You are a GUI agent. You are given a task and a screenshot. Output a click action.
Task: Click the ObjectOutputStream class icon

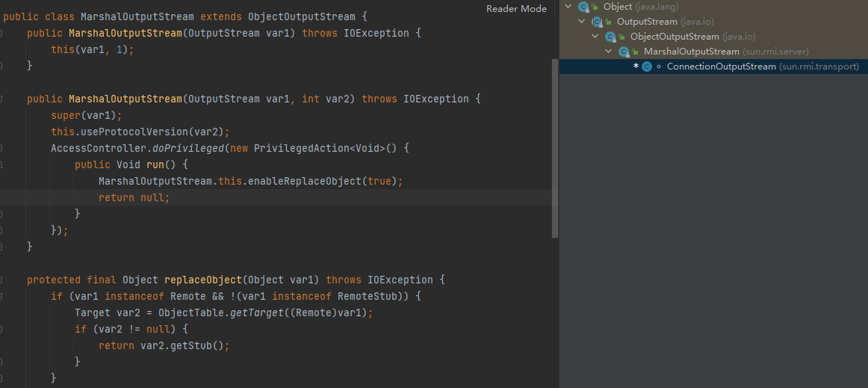click(610, 37)
